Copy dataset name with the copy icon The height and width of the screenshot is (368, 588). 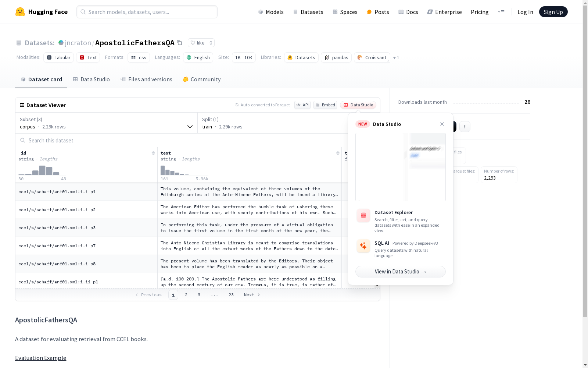point(179,43)
